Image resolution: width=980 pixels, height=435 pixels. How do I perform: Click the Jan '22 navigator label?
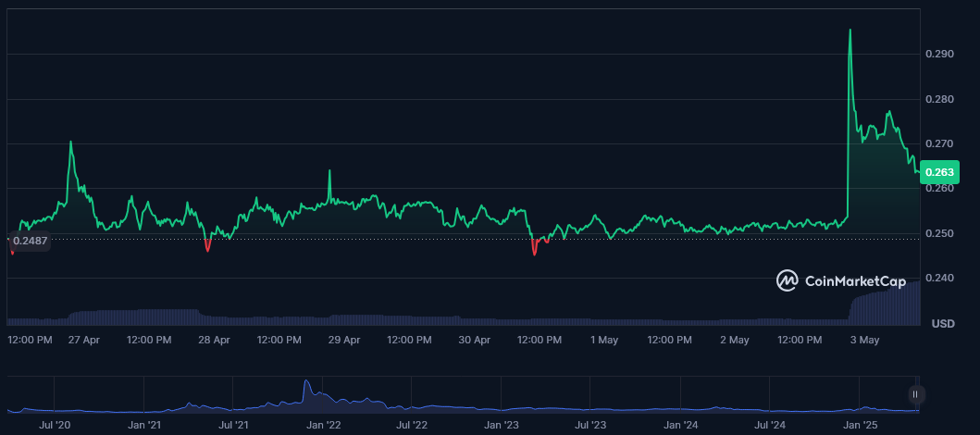(x=324, y=425)
